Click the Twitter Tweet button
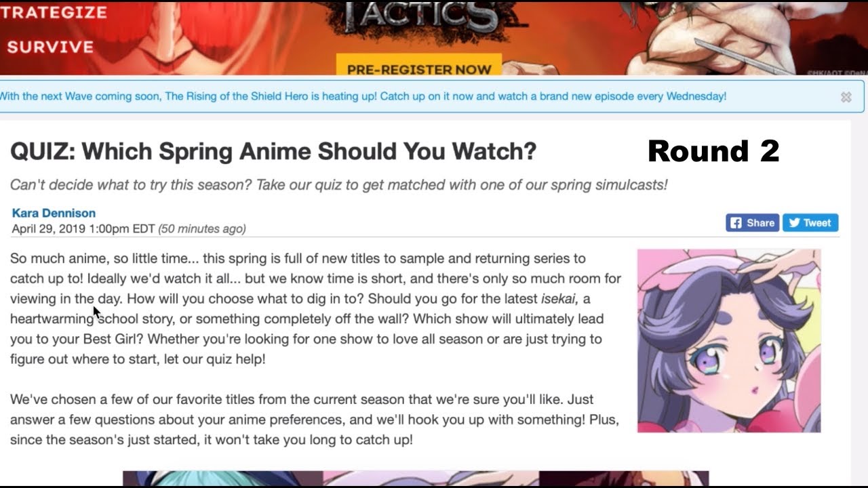The height and width of the screenshot is (488, 868). click(x=810, y=222)
